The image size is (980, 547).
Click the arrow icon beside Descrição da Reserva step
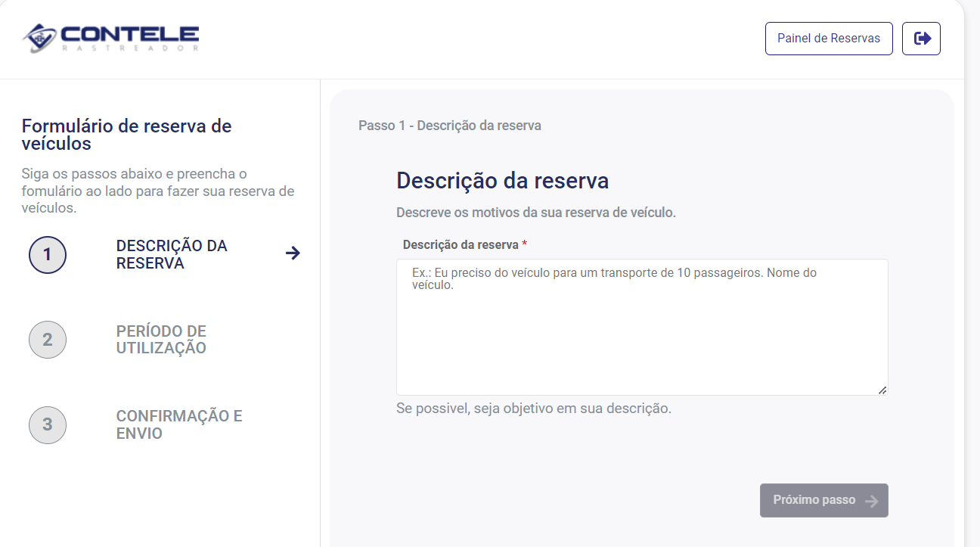pyautogui.click(x=293, y=253)
